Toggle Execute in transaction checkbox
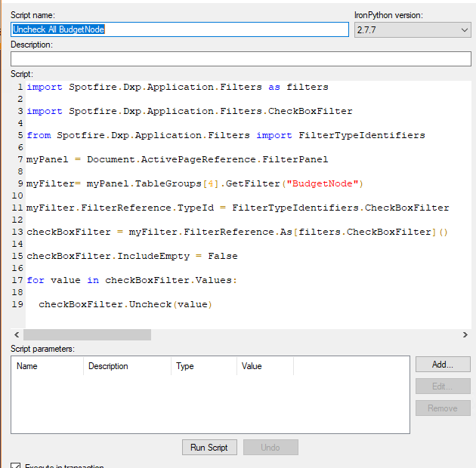 (15, 466)
